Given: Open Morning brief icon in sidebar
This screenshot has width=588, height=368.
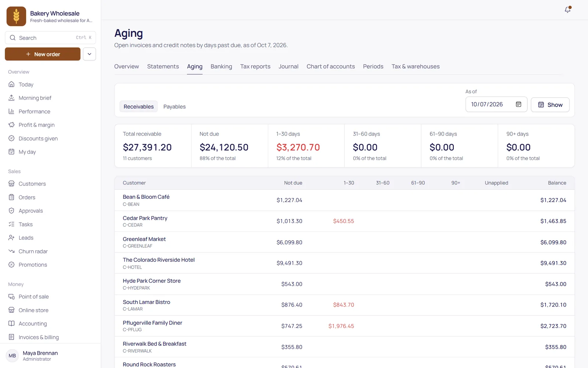Looking at the screenshot, I should pyautogui.click(x=11, y=98).
